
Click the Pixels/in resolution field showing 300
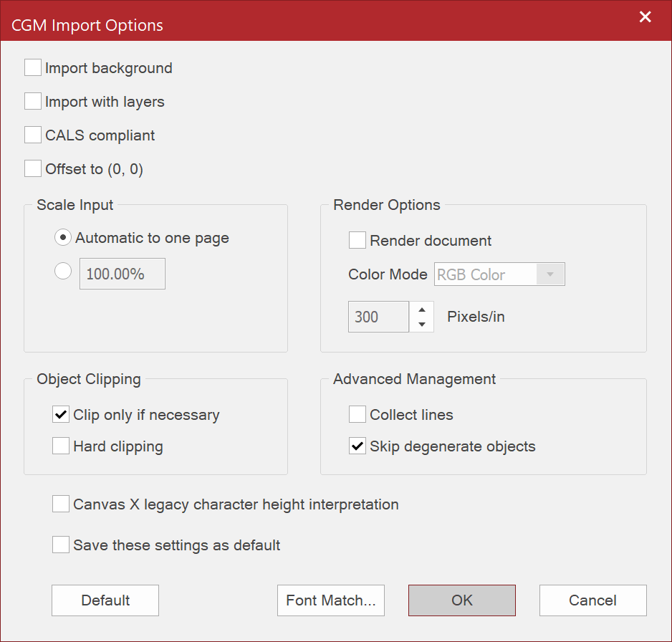378,317
